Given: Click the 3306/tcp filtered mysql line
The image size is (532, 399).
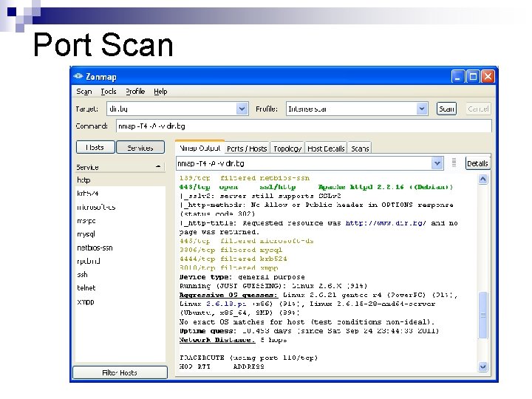Looking at the screenshot, I should [x=231, y=250].
